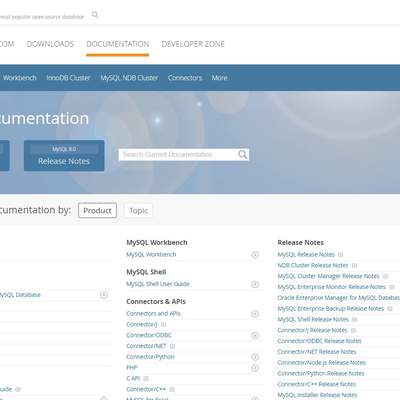Open the DOCUMENTATION top navigation tab
400x400 pixels.
118,44
